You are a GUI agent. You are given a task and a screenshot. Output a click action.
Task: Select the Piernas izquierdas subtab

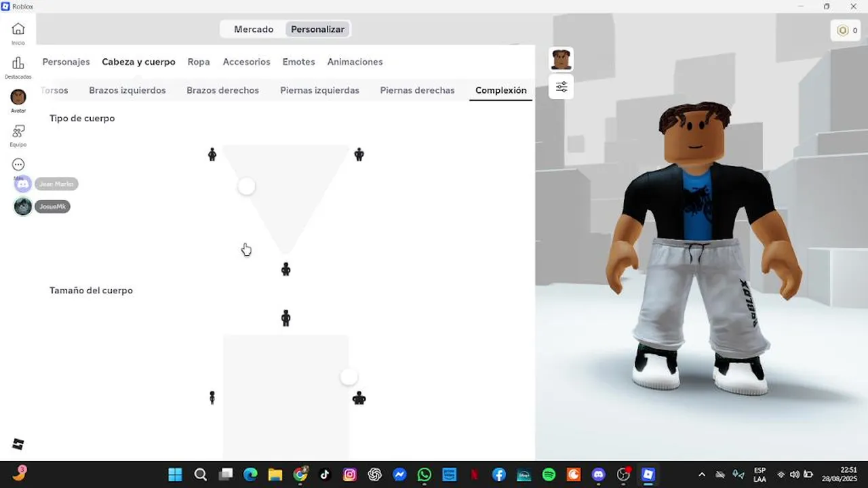tap(320, 90)
